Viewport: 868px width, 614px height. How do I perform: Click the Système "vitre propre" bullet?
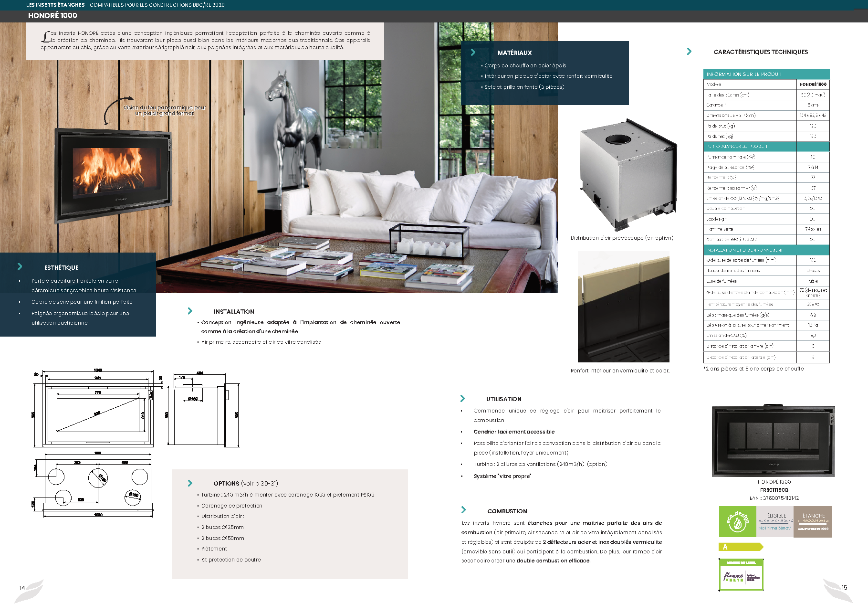tap(502, 476)
